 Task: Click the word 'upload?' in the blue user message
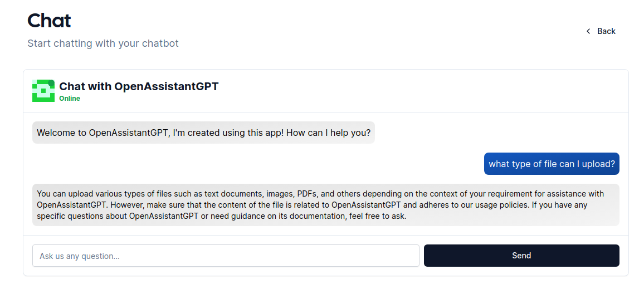(x=599, y=164)
